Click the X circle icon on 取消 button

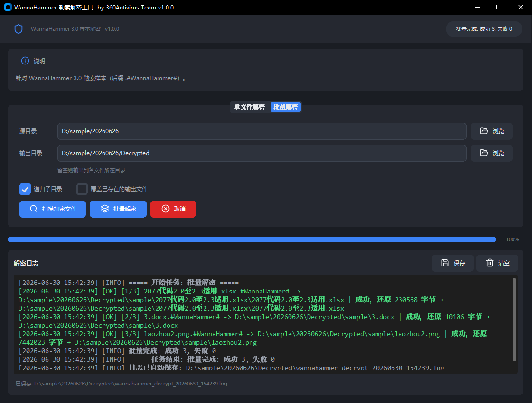pyautogui.click(x=166, y=209)
